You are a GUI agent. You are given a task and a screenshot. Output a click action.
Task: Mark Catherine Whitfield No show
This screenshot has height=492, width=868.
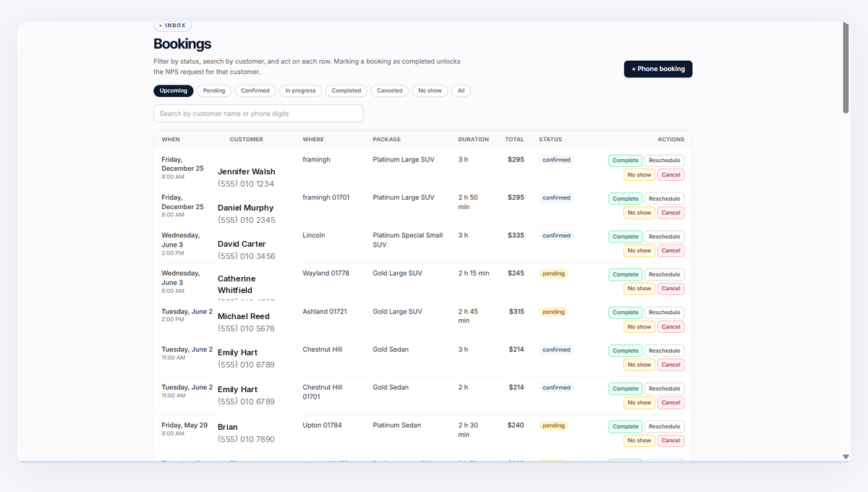click(x=639, y=289)
